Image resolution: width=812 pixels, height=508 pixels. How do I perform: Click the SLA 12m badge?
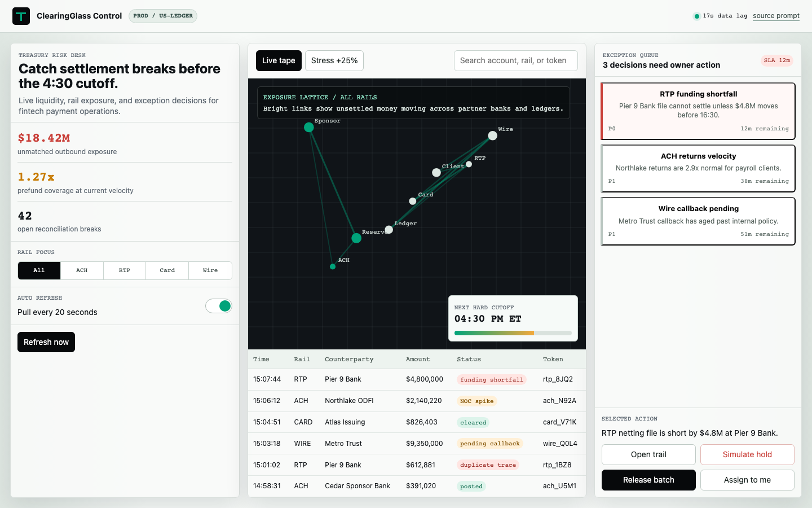pos(777,60)
